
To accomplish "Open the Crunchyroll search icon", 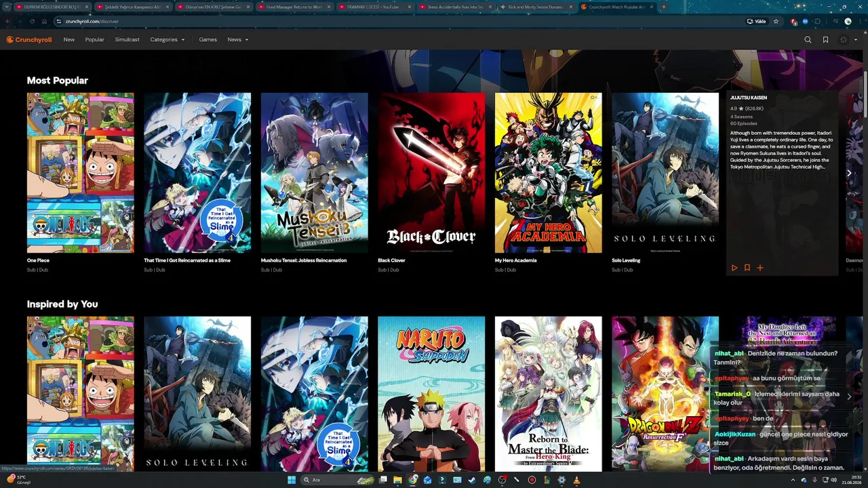I will (x=808, y=40).
